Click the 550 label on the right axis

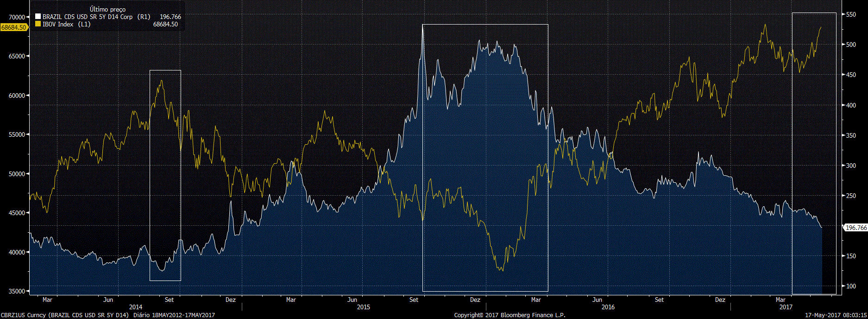tap(851, 15)
